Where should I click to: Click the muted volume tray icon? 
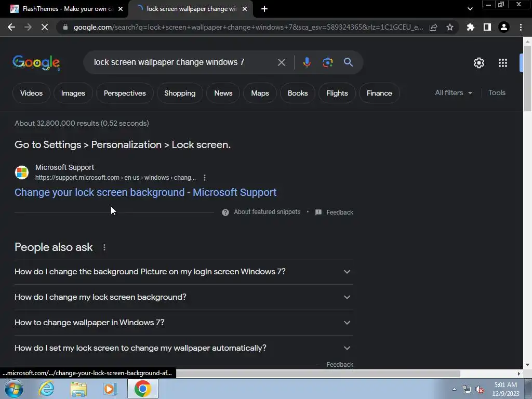click(480, 390)
